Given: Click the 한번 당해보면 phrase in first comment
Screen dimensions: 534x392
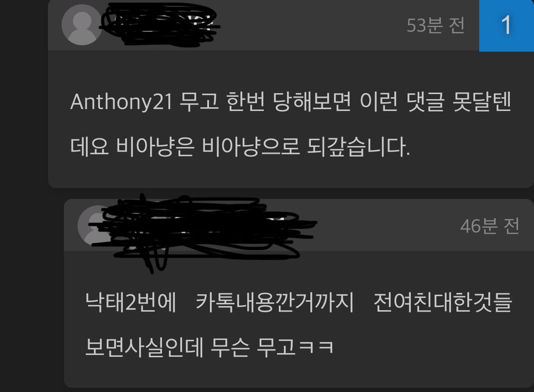Looking at the screenshot, I should [x=289, y=102].
